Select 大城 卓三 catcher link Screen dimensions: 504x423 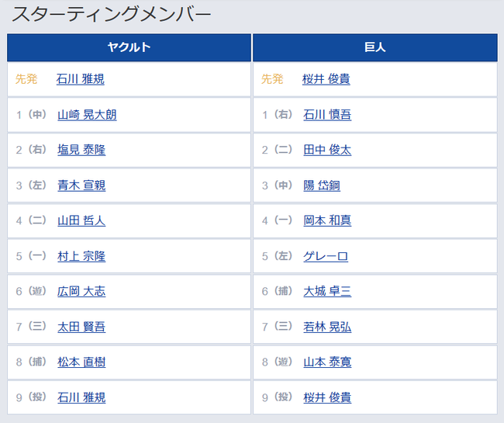[x=327, y=291]
